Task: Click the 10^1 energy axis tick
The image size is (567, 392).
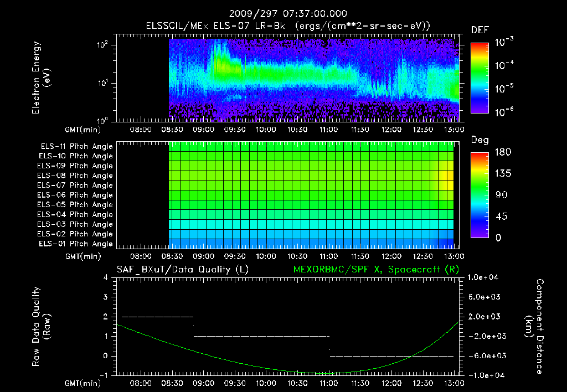Action: (102, 83)
